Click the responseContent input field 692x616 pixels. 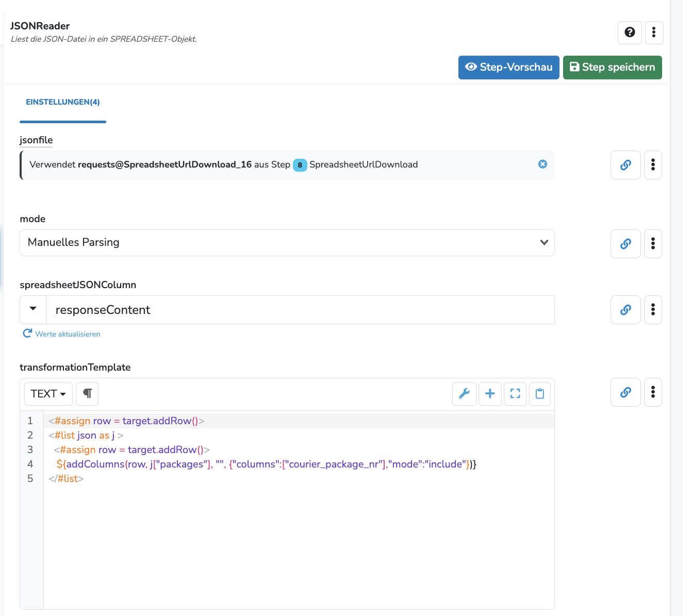coord(300,310)
